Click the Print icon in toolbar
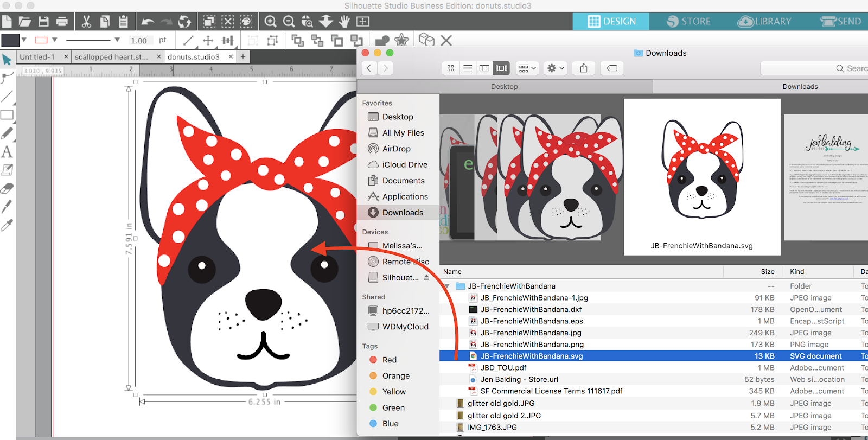The height and width of the screenshot is (440, 868). point(62,22)
